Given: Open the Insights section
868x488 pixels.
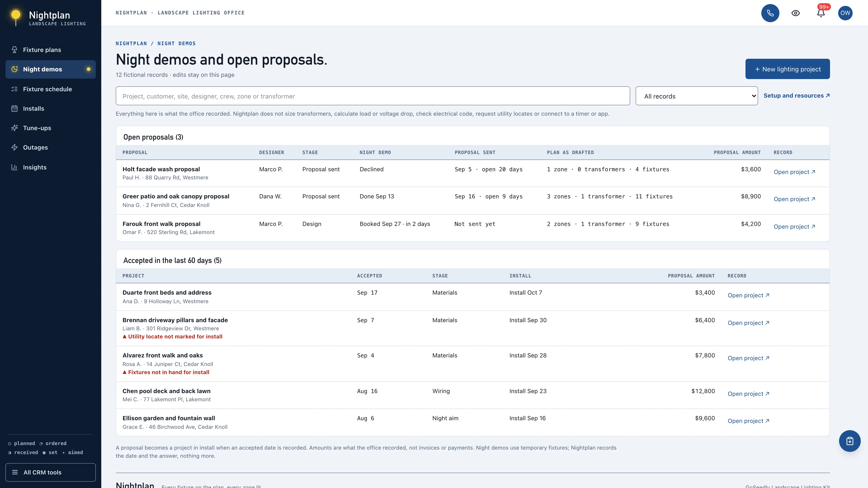Looking at the screenshot, I should coord(51,167).
